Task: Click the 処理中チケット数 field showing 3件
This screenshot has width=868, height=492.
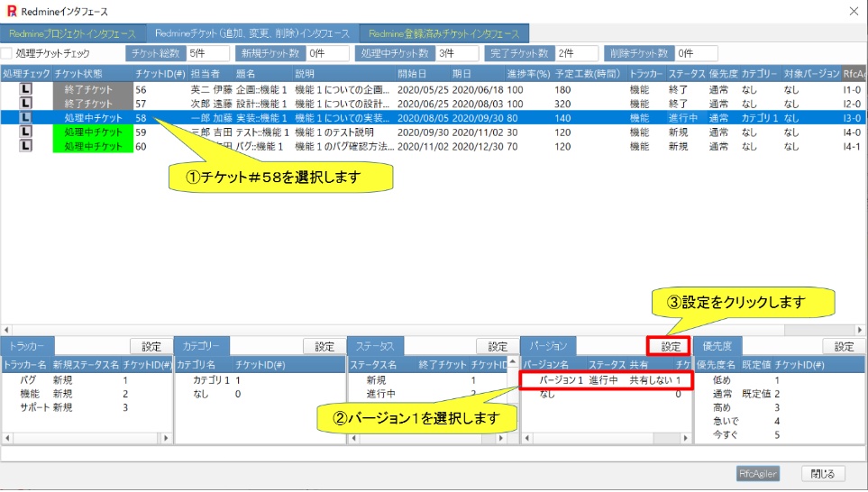Action: click(x=457, y=53)
